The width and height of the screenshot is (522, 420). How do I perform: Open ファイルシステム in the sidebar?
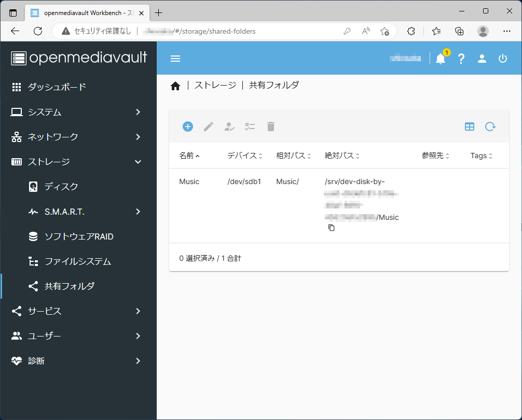[x=78, y=261]
